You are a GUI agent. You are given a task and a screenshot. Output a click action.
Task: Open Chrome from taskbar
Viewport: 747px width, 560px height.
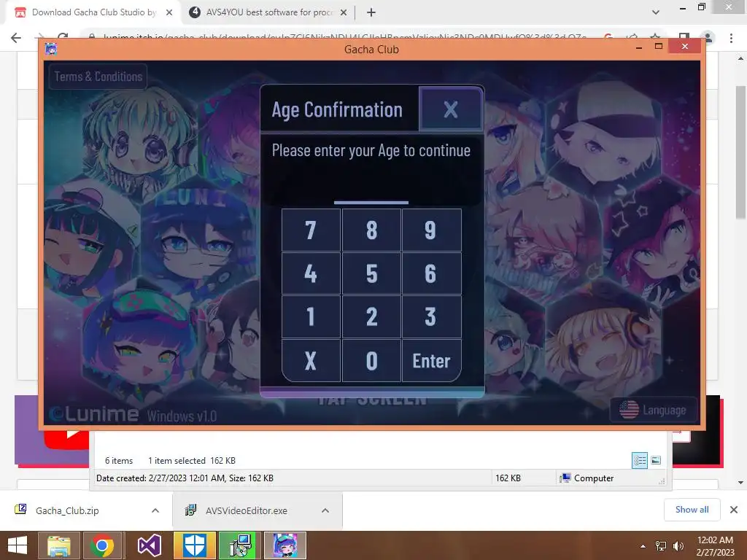click(101, 545)
